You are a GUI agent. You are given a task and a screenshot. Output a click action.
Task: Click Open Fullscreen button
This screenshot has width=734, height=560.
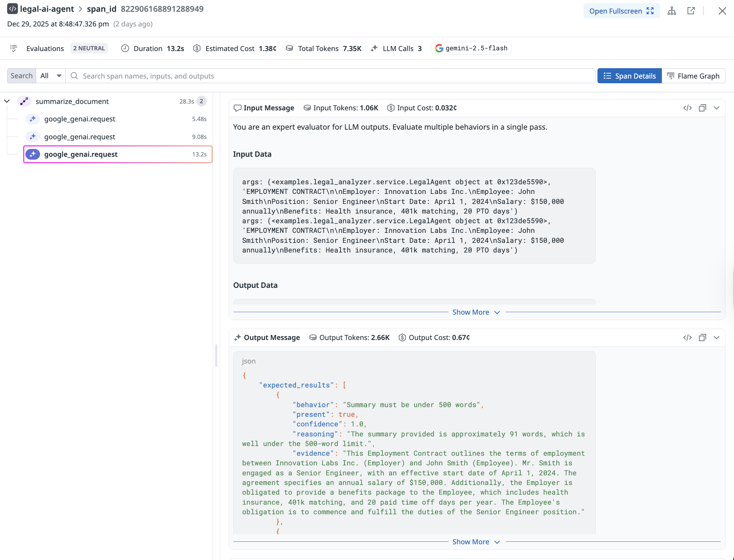coord(621,11)
